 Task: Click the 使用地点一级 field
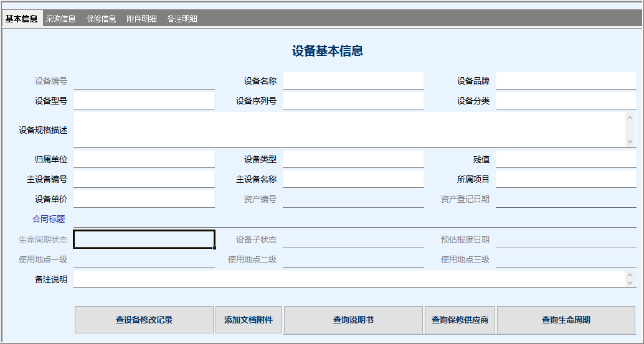point(144,259)
